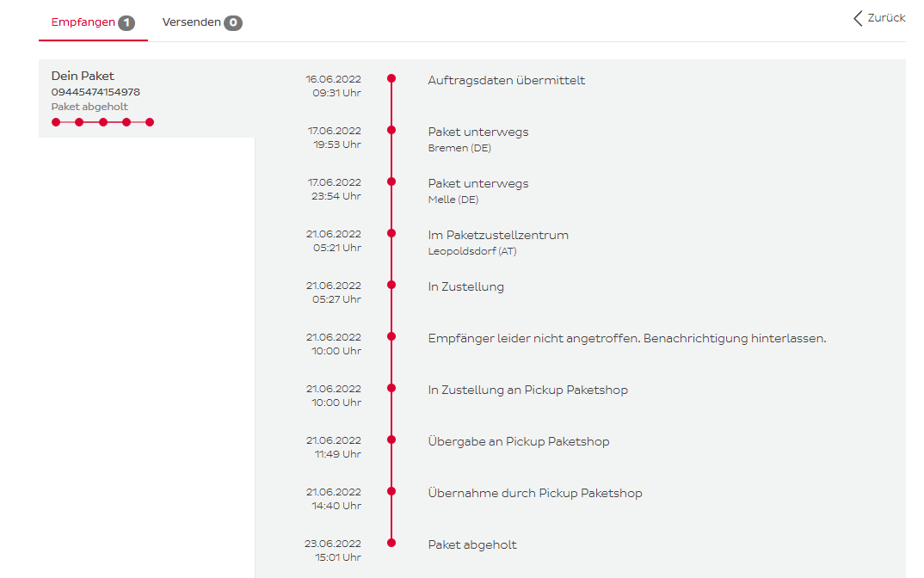Click the Zurück chevron arrow icon
Image resolution: width=924 pixels, height=578 pixels.
pyautogui.click(x=858, y=18)
